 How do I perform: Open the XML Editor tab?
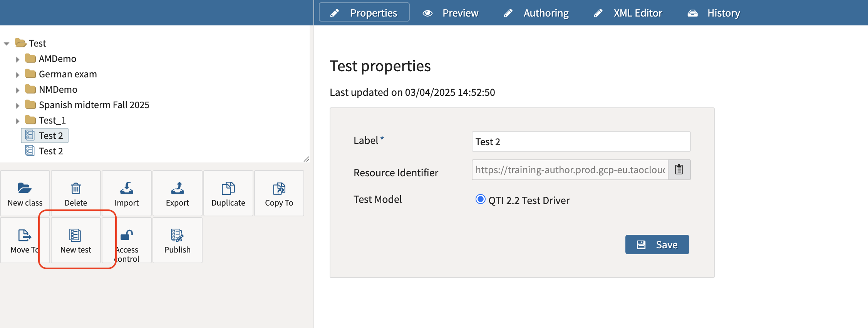click(x=628, y=13)
